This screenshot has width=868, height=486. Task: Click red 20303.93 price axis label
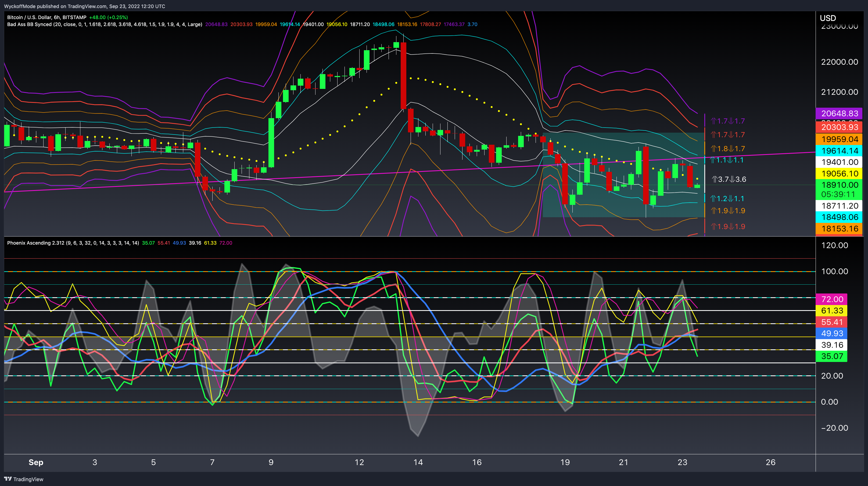(x=839, y=127)
